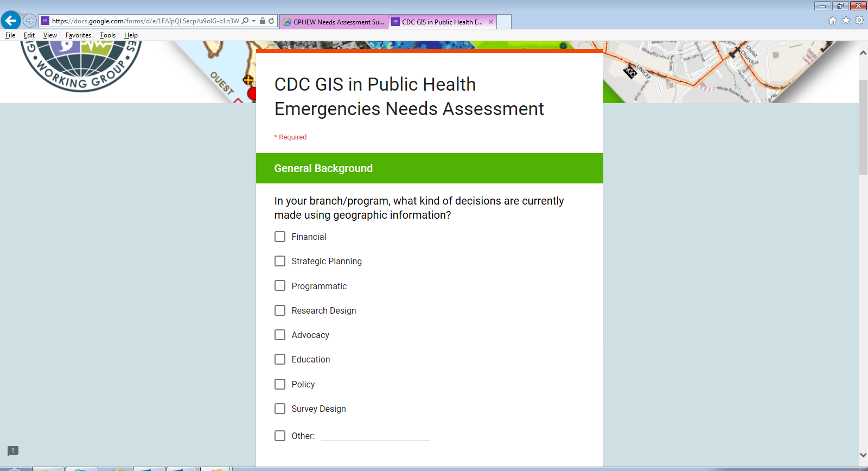
Task: Open the View menu
Action: (50, 35)
